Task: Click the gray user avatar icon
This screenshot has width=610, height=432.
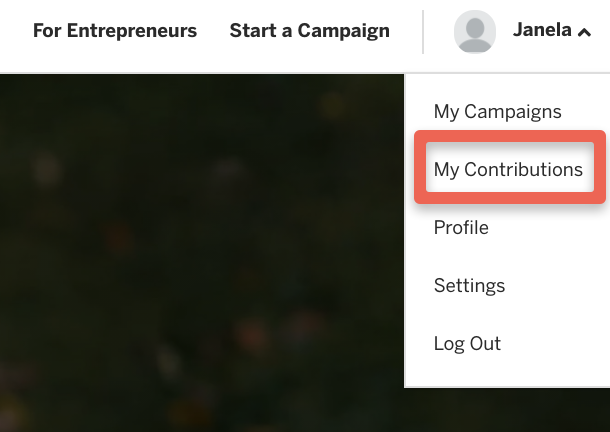Action: coord(475,32)
